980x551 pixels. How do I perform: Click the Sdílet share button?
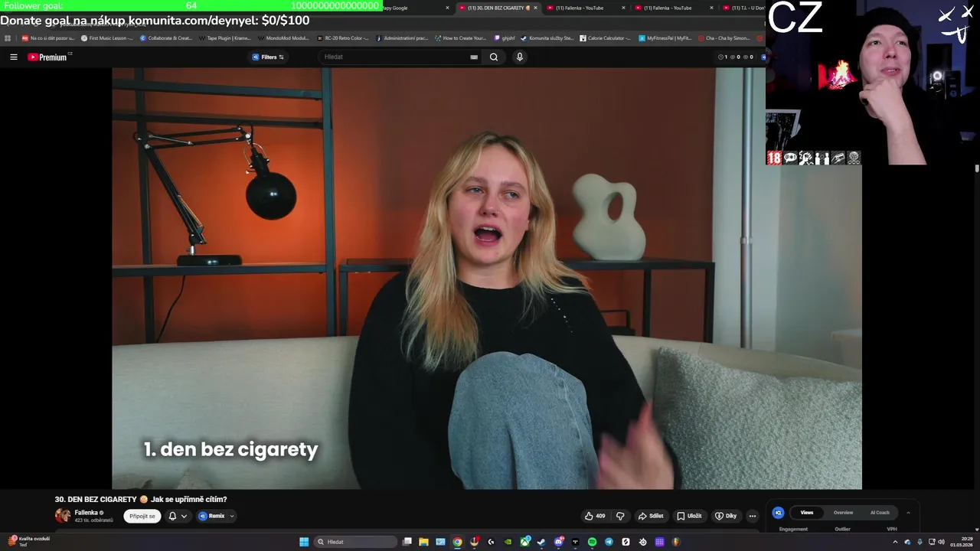[x=651, y=516]
